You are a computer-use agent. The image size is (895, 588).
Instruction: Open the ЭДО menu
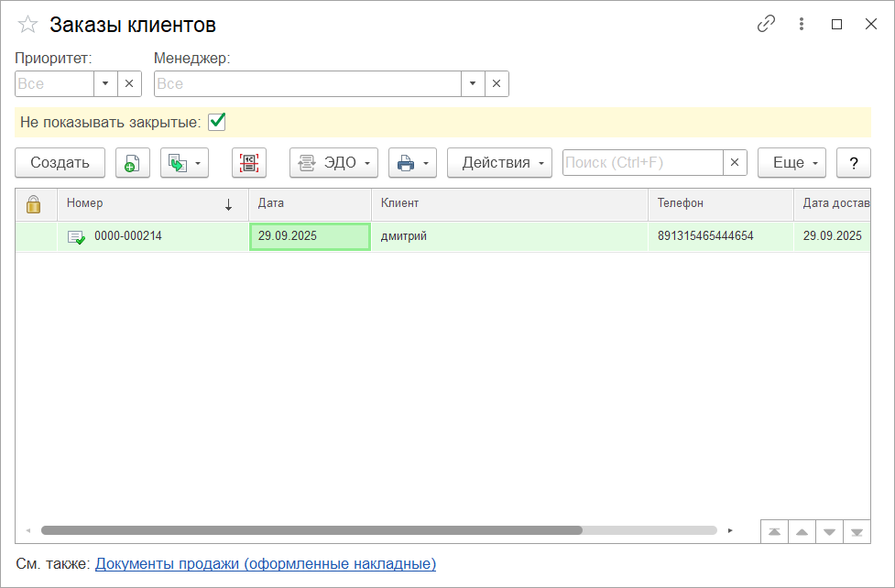click(x=333, y=163)
